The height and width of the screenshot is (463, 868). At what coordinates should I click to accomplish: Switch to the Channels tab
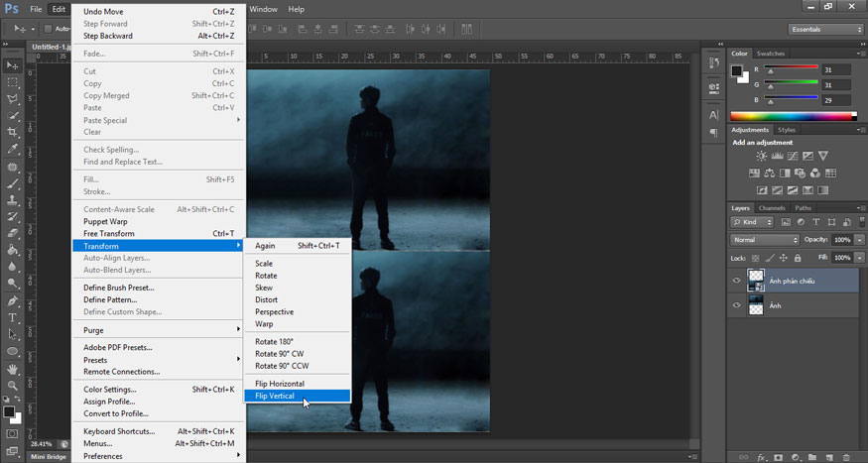click(x=772, y=208)
